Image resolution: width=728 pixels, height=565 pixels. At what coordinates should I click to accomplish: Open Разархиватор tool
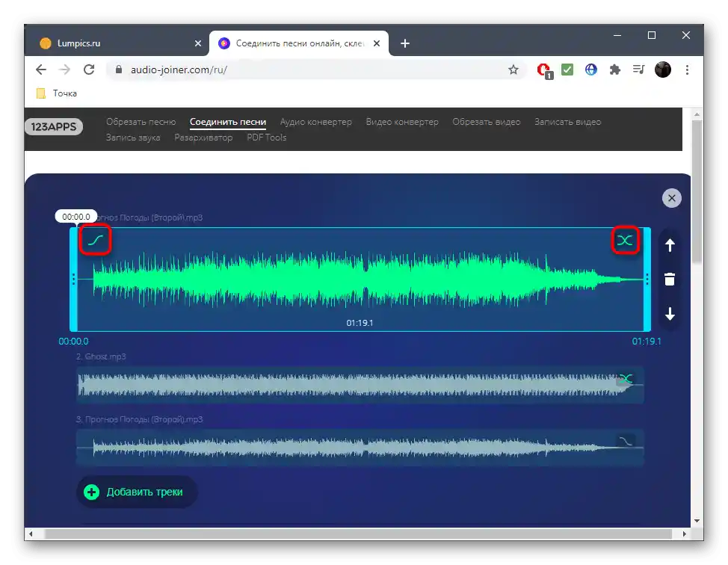tap(203, 138)
